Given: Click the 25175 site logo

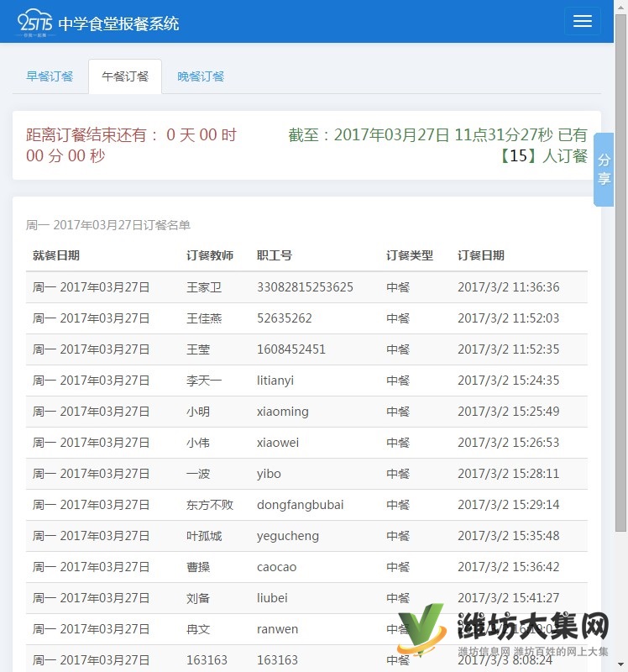Looking at the screenshot, I should click(x=35, y=24).
